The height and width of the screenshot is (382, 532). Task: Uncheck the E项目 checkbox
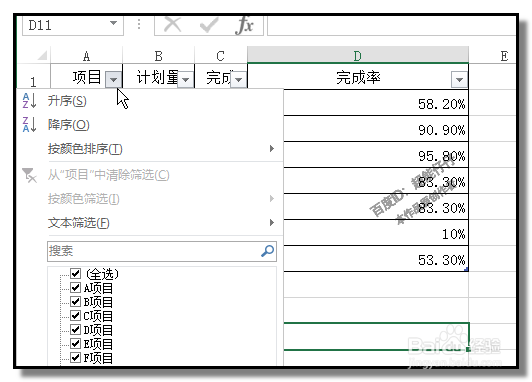coord(75,343)
